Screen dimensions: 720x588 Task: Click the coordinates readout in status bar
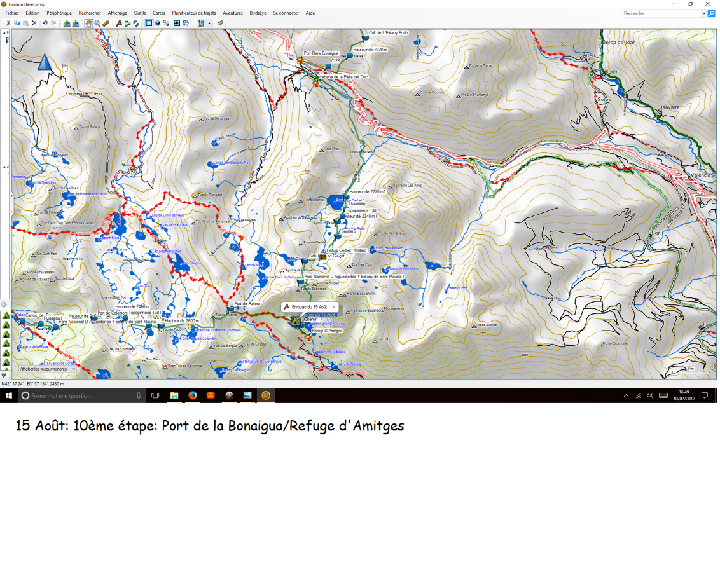tap(33, 384)
